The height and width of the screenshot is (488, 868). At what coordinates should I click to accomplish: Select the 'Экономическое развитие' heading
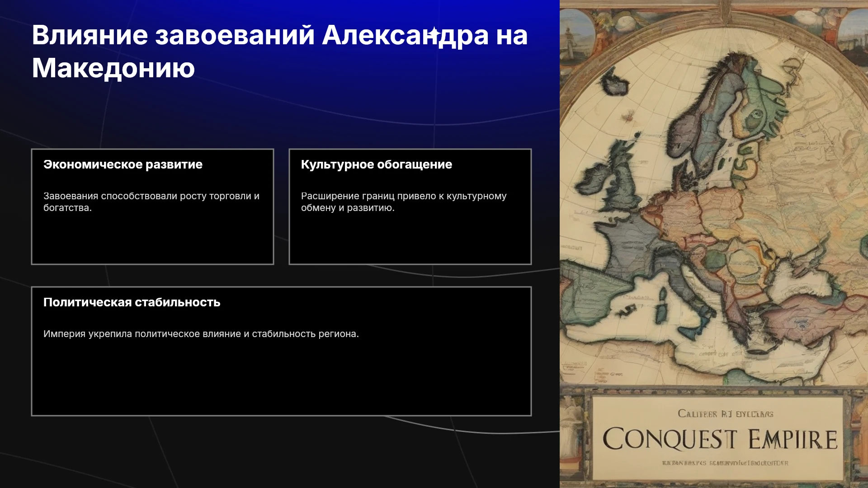123,164
